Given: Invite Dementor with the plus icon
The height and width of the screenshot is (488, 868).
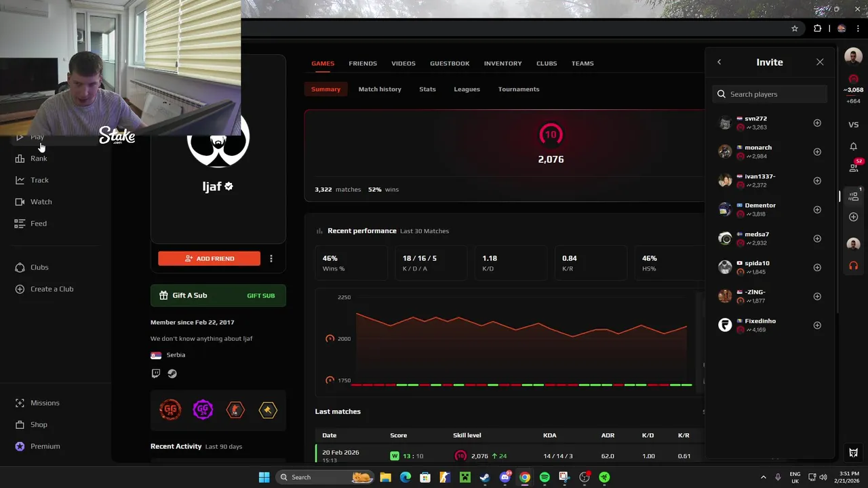Looking at the screenshot, I should pyautogui.click(x=817, y=209).
